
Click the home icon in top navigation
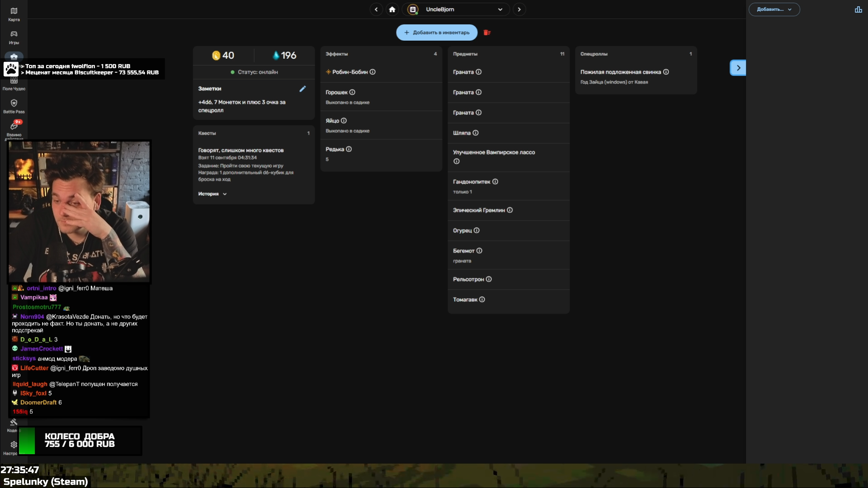tap(392, 9)
